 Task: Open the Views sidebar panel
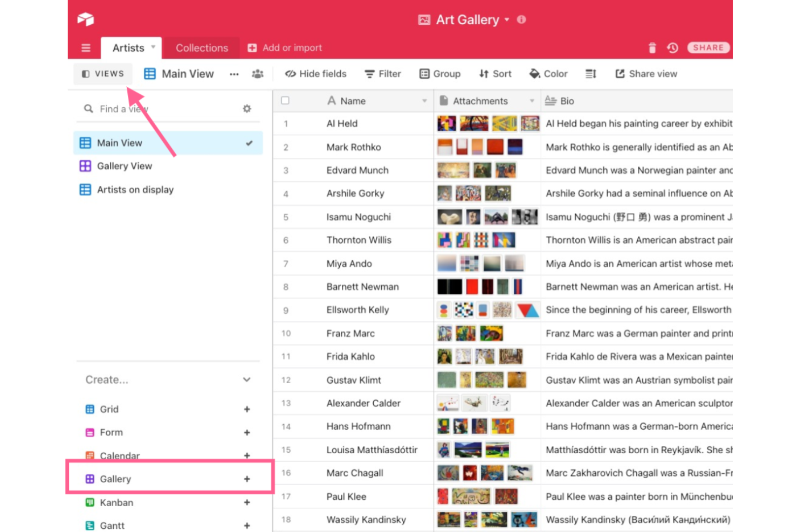point(102,74)
